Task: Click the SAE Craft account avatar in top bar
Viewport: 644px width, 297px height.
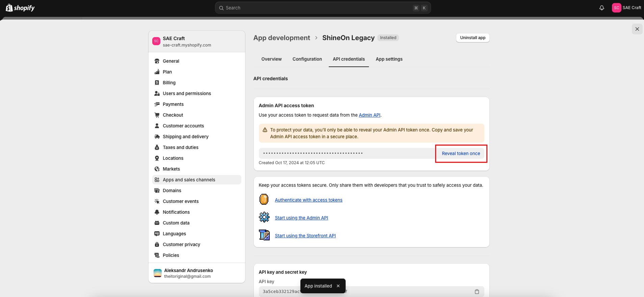Action: click(616, 8)
